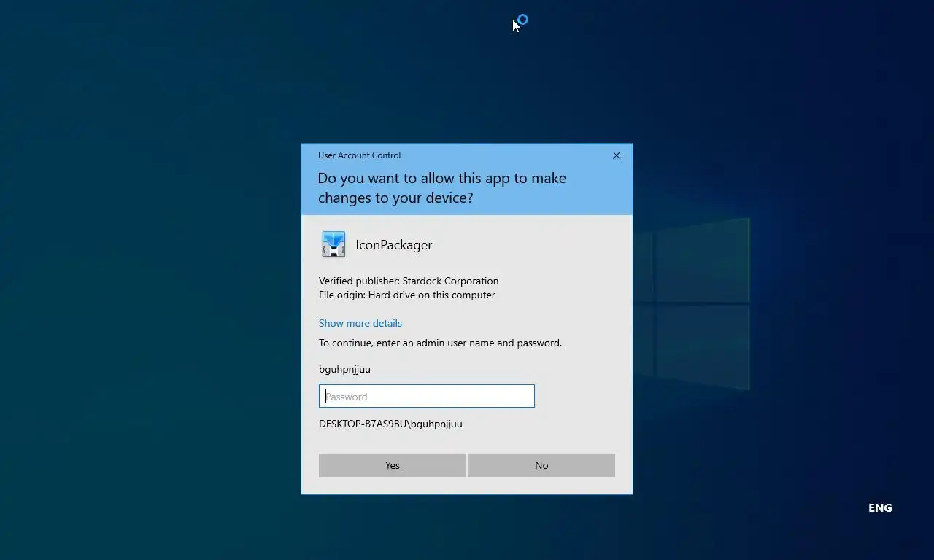Viewport: 934px width, 560px height.
Task: Click the bguhpnjjuu user name label
Action: tap(344, 369)
